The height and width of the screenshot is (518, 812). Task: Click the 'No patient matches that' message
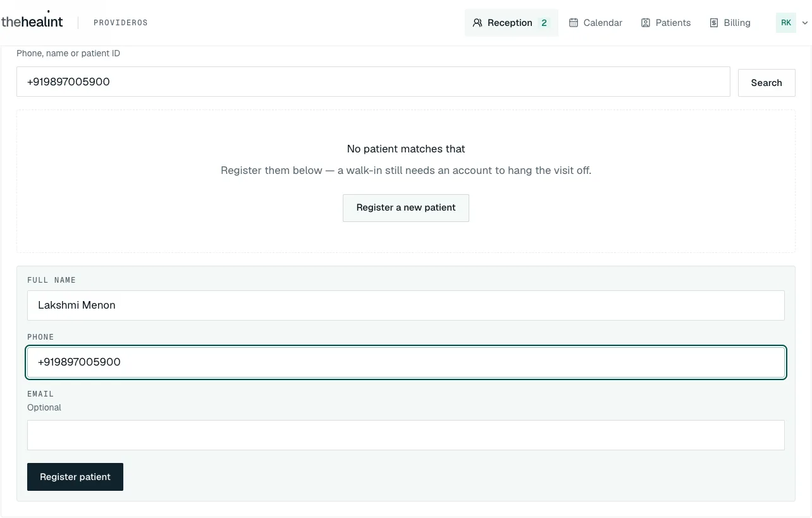(406, 149)
